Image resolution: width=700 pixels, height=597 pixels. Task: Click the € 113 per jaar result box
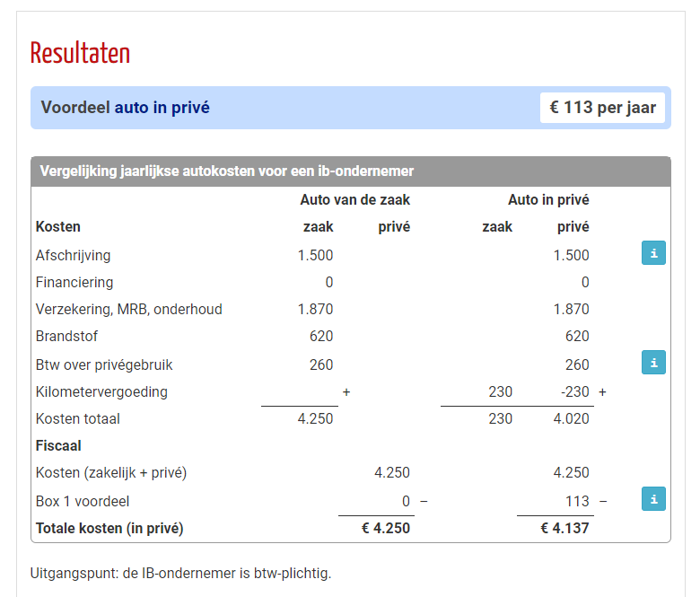pos(602,108)
